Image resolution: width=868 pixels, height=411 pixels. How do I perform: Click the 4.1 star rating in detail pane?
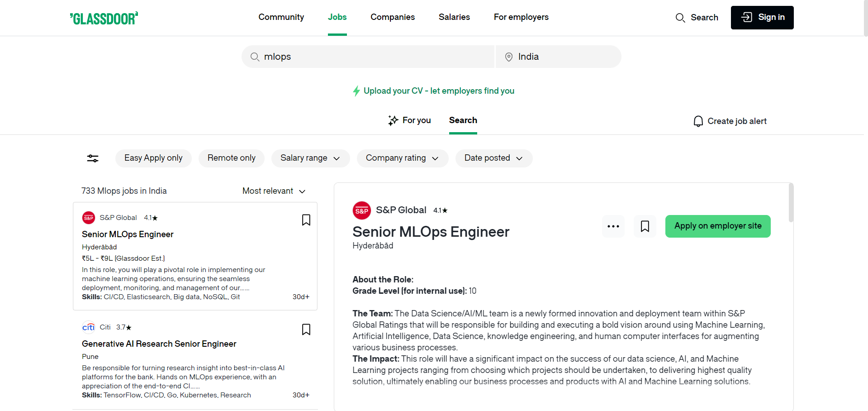coord(441,210)
